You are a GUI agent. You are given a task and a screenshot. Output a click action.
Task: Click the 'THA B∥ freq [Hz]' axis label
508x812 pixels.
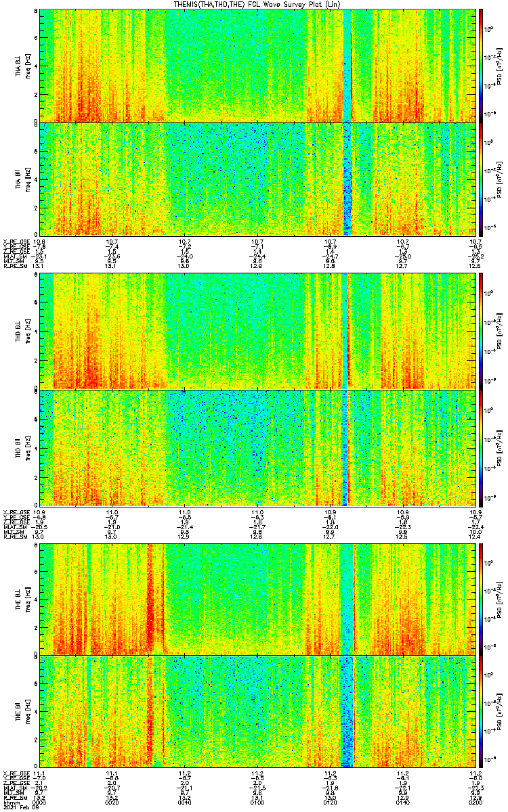click(x=22, y=179)
